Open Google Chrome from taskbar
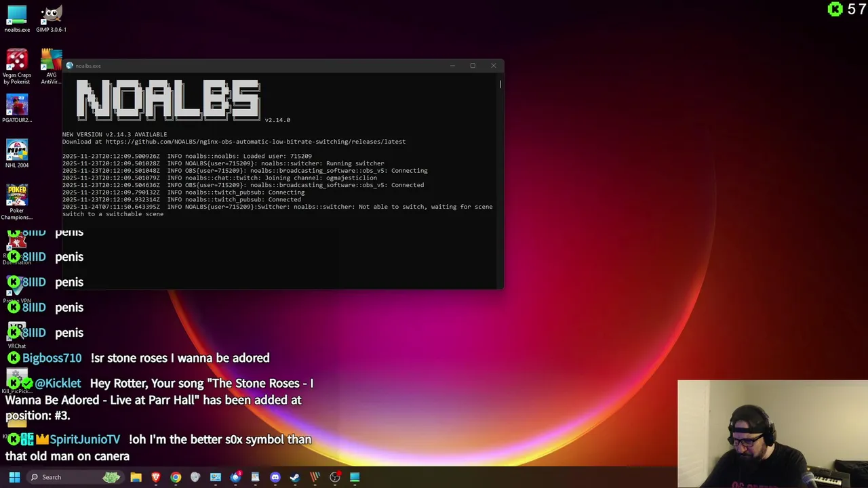 pos(176,477)
